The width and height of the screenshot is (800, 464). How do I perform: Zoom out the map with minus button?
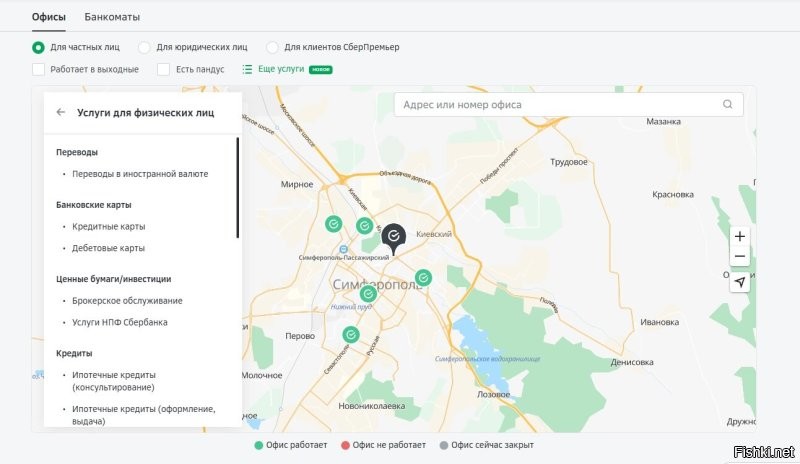740,256
